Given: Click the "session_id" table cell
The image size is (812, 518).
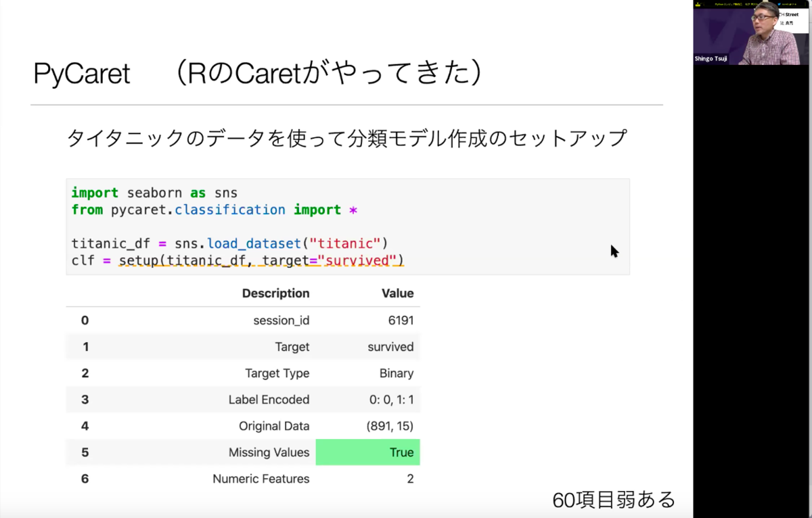Looking at the screenshot, I should (281, 321).
